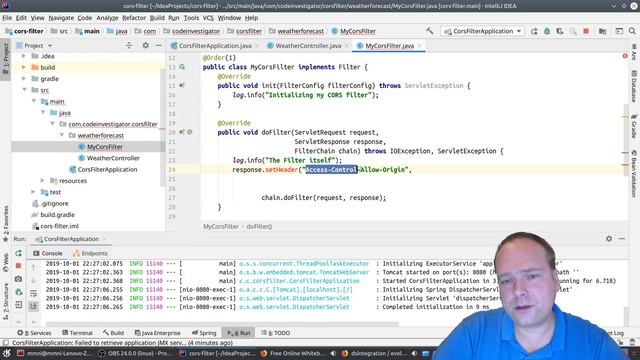This screenshot has width=640, height=360.
Task: Run with coverage from the top toolbar
Action: tap(560, 31)
